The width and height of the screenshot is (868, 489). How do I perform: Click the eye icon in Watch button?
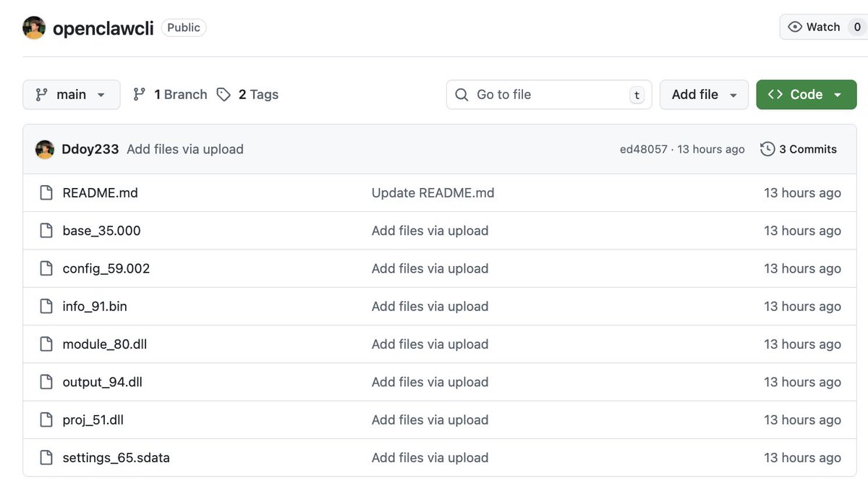pos(795,27)
